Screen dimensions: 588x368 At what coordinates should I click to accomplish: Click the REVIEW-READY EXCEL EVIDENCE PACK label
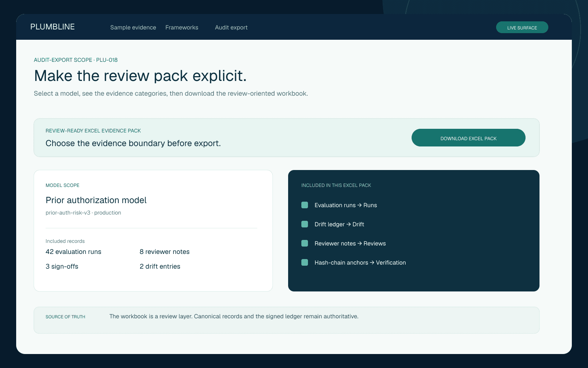(93, 131)
